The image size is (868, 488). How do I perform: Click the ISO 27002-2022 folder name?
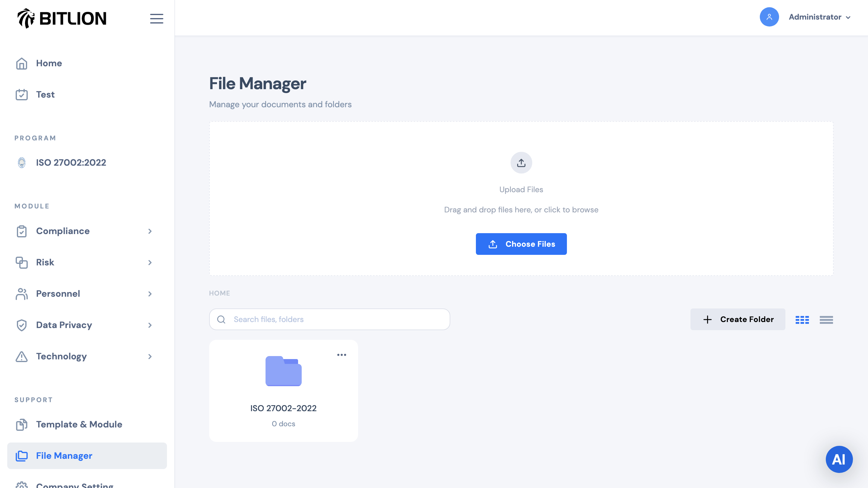point(283,408)
